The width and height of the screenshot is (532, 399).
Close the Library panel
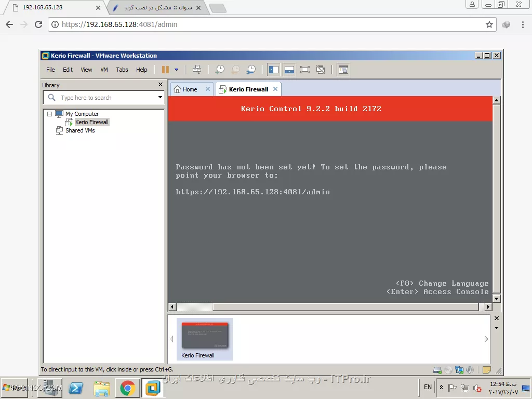(x=161, y=85)
